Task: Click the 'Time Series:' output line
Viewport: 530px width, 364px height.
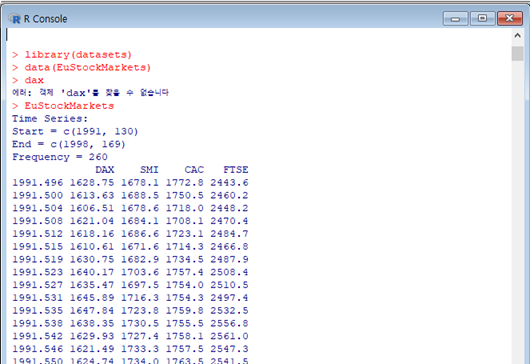Action: 50,119
